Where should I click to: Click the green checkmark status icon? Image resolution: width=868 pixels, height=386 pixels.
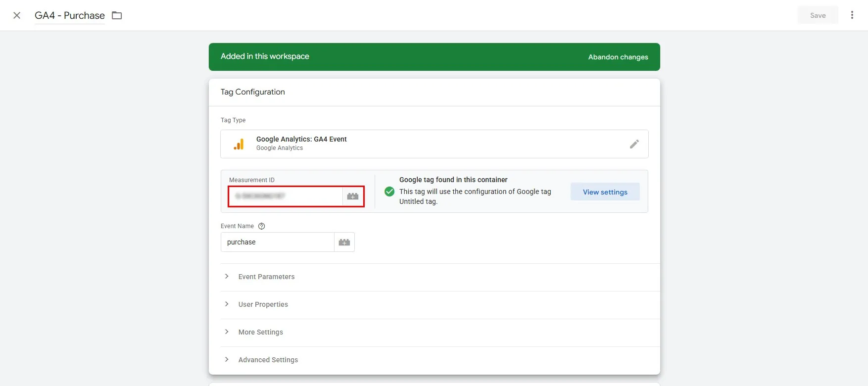(x=389, y=192)
